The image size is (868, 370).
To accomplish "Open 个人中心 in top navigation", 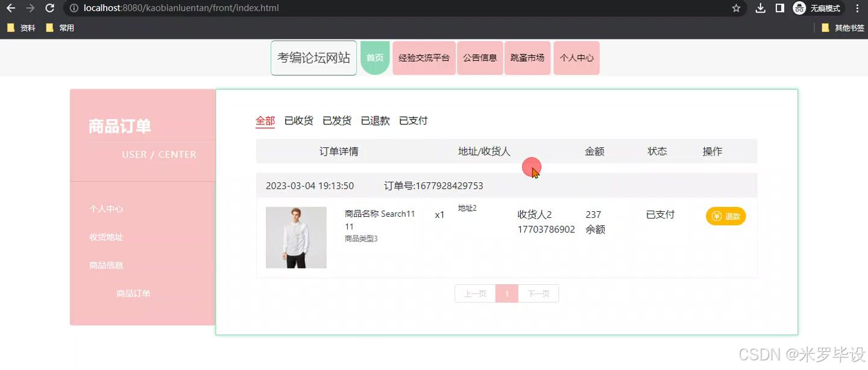I will [x=576, y=58].
